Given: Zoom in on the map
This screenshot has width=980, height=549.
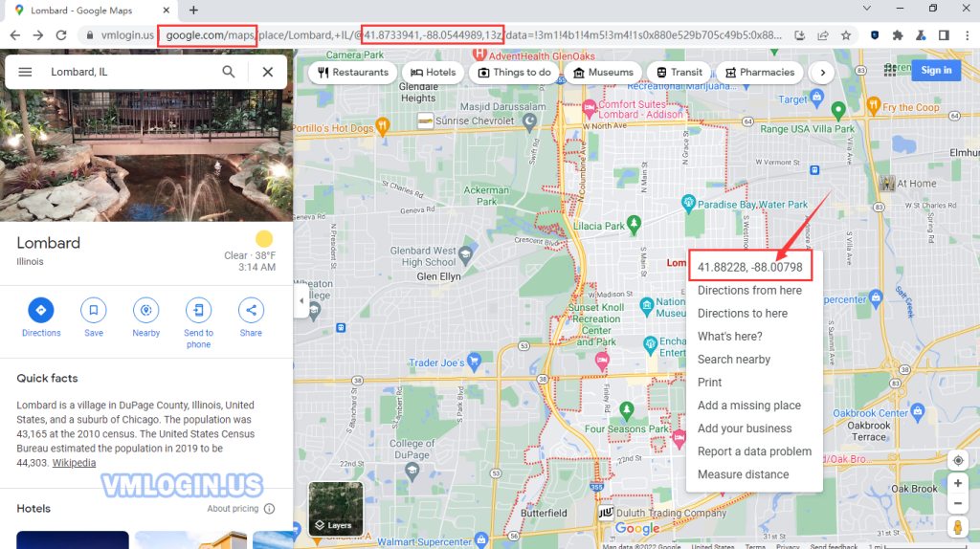Looking at the screenshot, I should tap(957, 483).
